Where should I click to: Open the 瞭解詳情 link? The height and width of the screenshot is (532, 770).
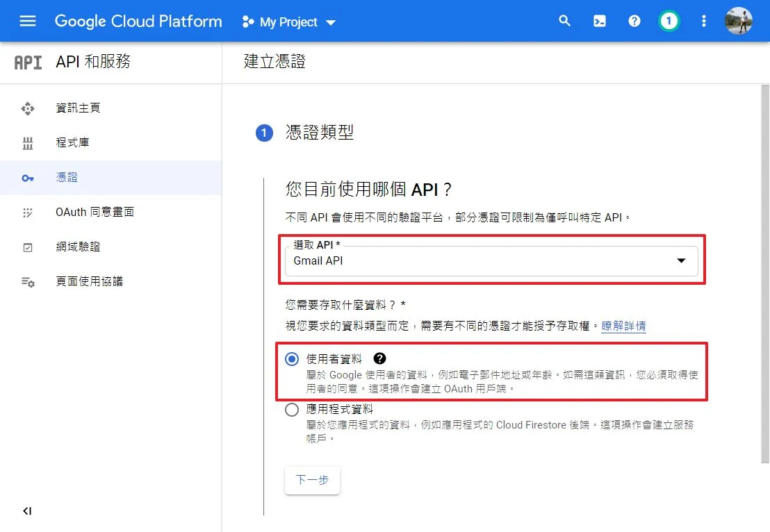point(623,326)
